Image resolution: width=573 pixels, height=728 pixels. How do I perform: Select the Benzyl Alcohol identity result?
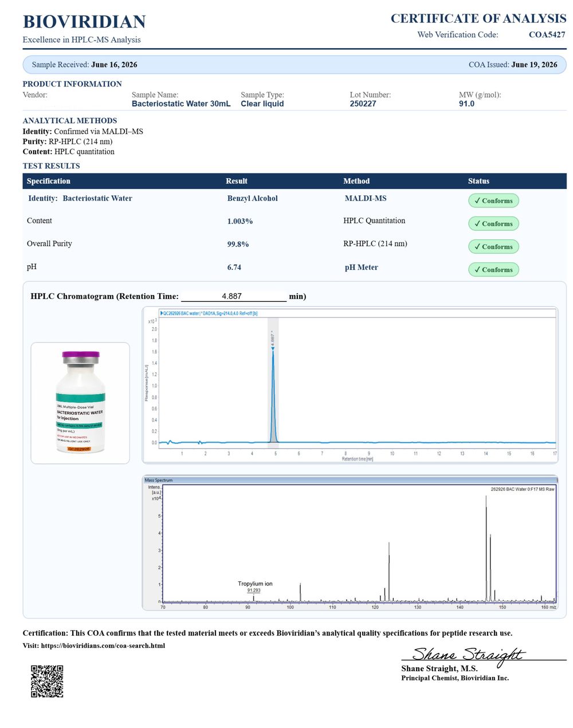click(253, 199)
